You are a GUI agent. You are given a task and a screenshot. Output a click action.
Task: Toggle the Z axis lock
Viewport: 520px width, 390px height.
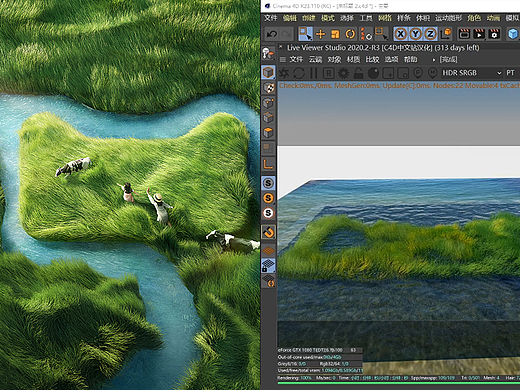click(x=430, y=34)
